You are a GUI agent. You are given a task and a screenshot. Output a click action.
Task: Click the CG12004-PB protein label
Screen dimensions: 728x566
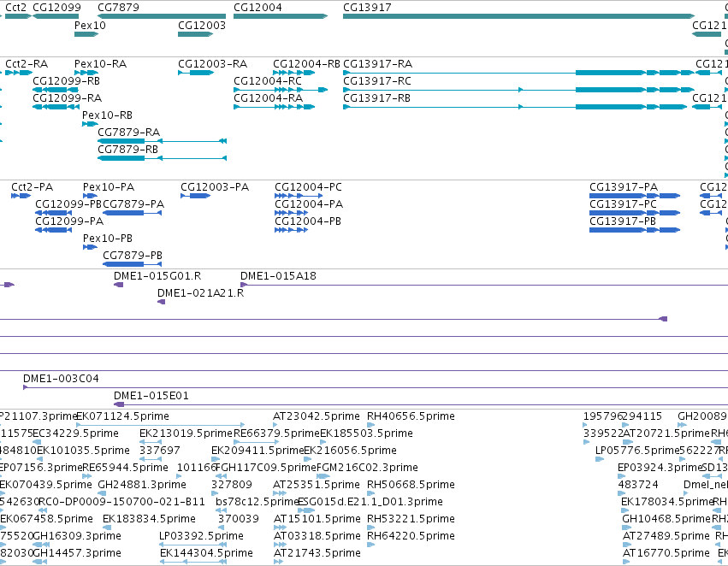308,221
